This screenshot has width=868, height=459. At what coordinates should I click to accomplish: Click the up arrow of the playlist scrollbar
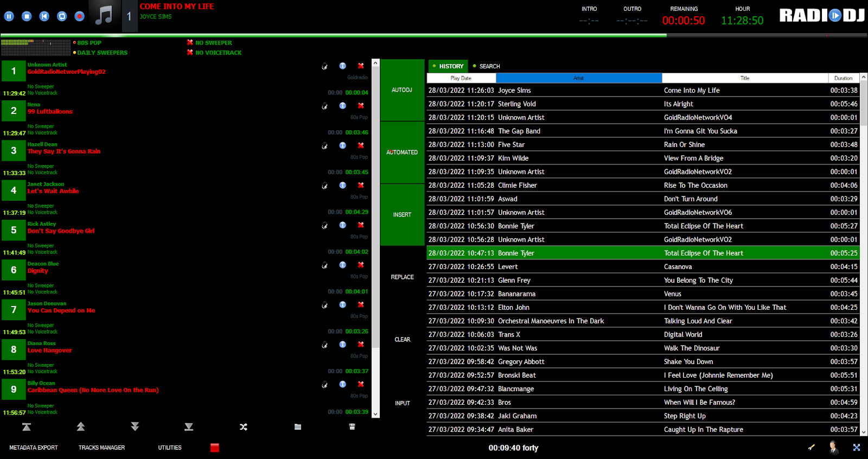point(375,63)
